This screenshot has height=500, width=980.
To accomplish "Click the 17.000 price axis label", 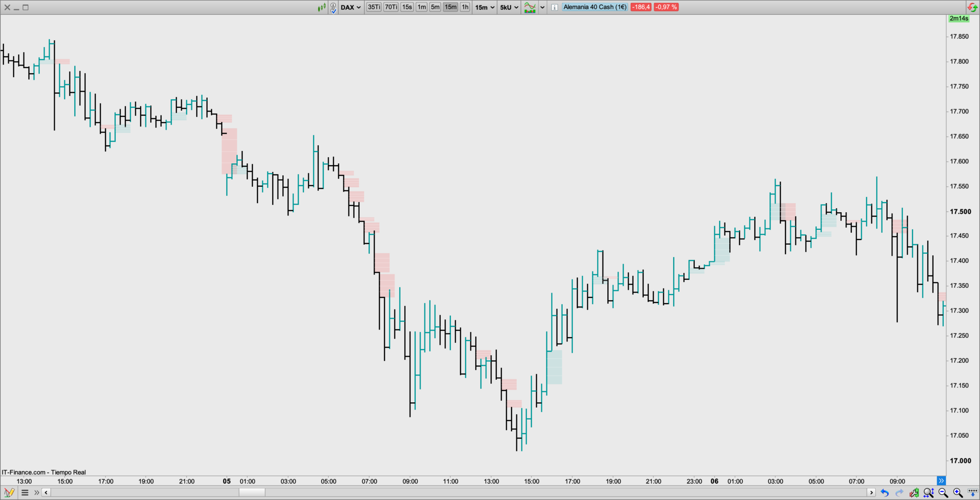I will point(961,461).
